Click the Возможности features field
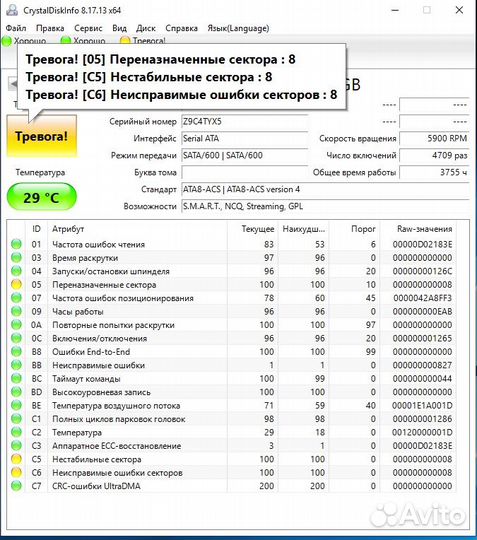Viewport: 477px width, 540px height. (x=325, y=206)
